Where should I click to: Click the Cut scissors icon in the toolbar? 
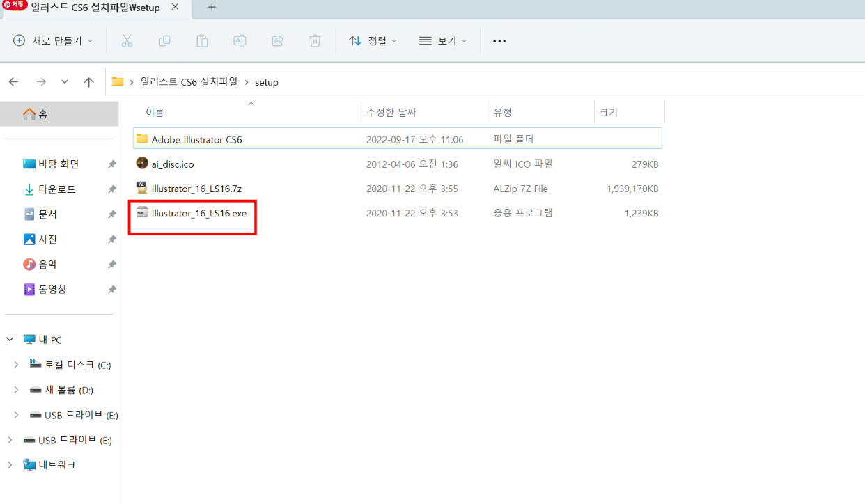point(127,41)
